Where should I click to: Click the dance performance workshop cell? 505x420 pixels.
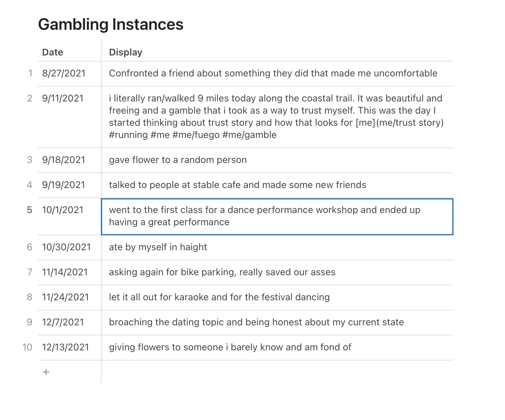[x=264, y=216]
